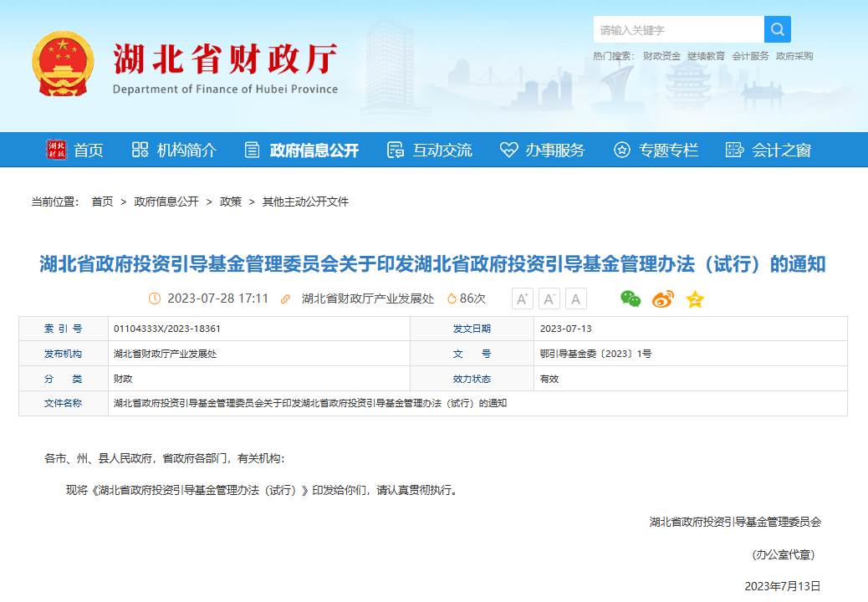Click category value 财政
Image resolution: width=868 pixels, height=602 pixels.
coord(123,379)
